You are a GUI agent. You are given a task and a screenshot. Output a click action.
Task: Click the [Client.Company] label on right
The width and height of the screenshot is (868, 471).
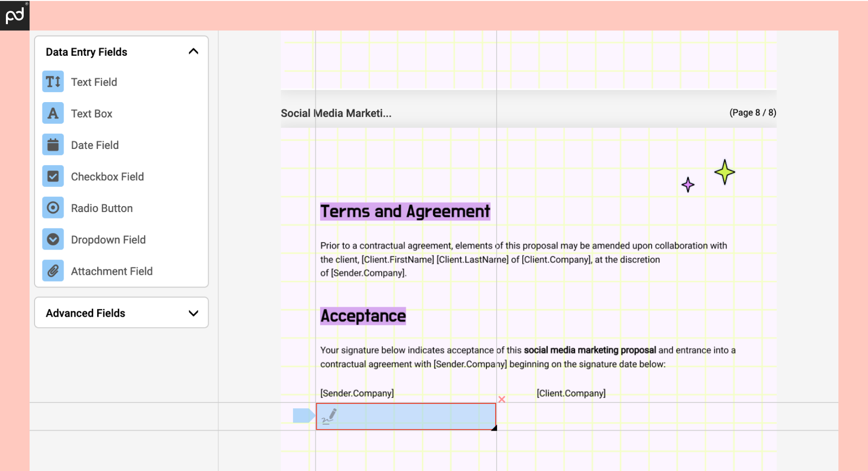(x=571, y=393)
